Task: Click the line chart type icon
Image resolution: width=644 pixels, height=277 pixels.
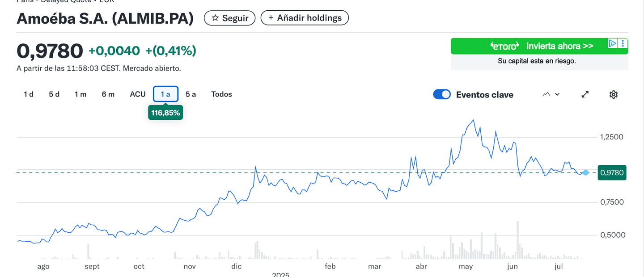Action: click(x=547, y=94)
